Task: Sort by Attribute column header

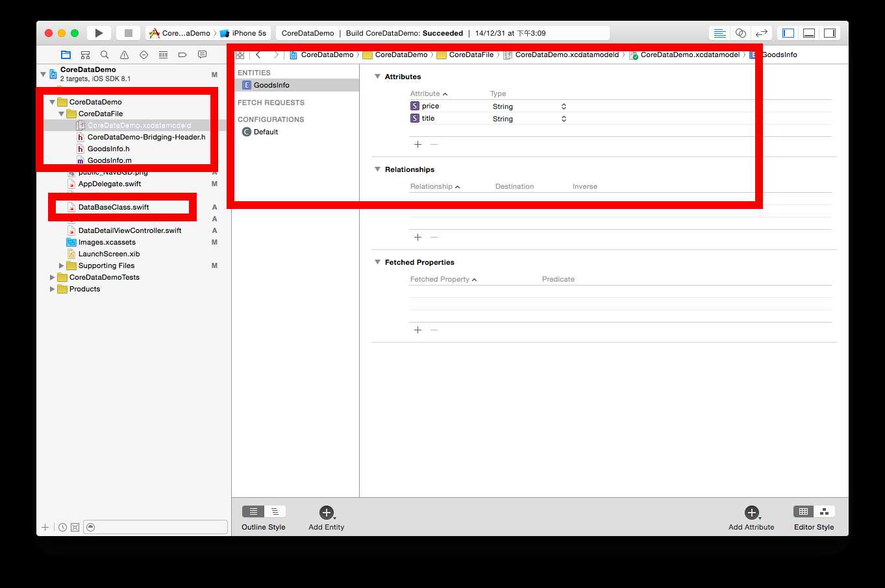Action: 429,94
